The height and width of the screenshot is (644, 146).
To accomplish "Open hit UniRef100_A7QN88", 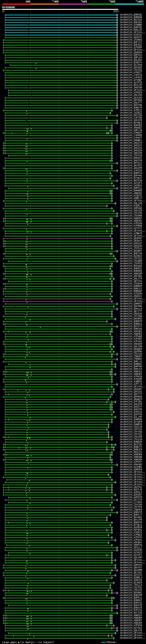I will tap(131, 25).
